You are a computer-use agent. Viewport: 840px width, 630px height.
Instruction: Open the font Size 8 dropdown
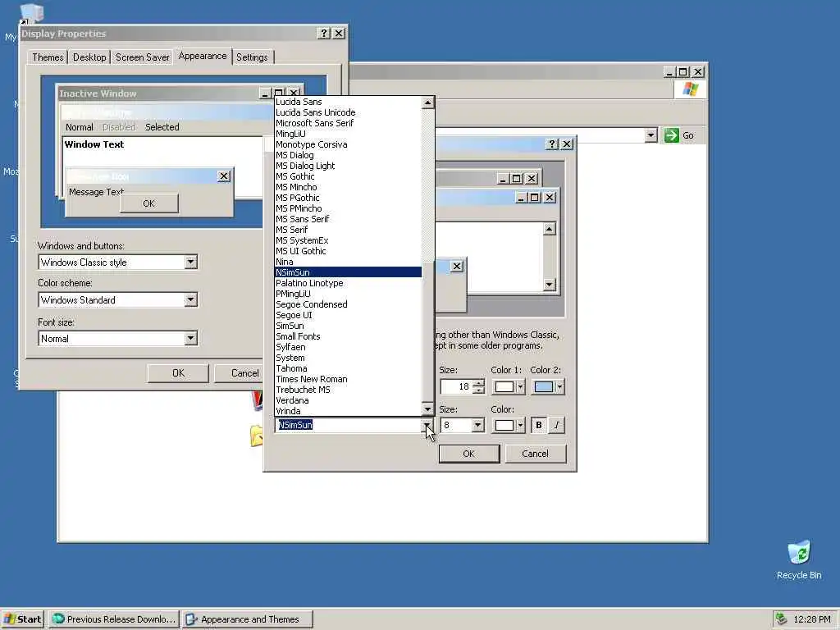pos(478,426)
